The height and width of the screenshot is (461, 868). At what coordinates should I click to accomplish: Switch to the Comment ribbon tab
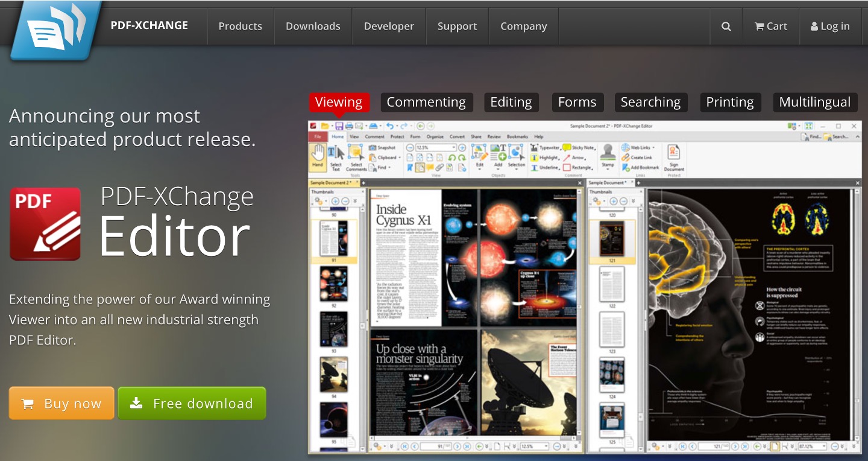point(374,137)
